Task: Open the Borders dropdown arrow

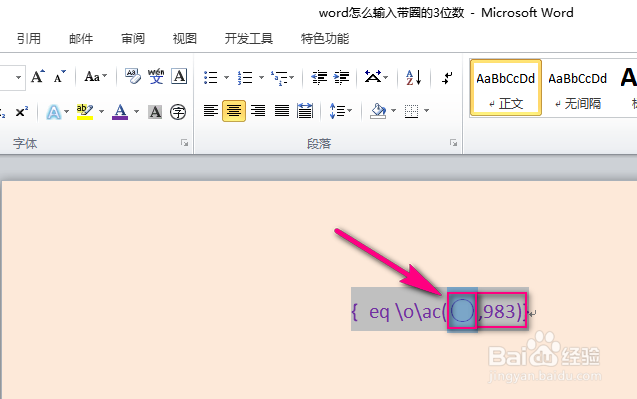Action: point(427,111)
